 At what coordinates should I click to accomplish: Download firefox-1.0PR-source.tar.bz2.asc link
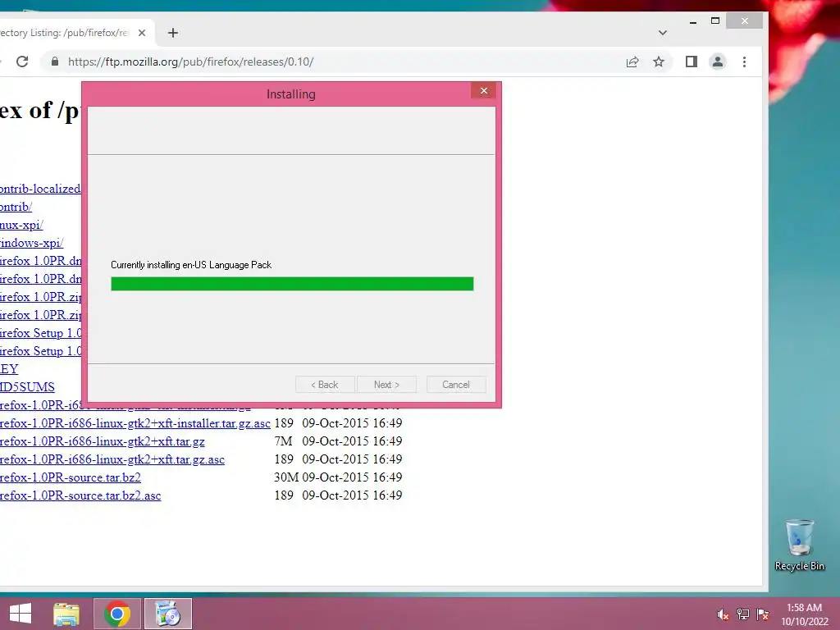(x=80, y=495)
